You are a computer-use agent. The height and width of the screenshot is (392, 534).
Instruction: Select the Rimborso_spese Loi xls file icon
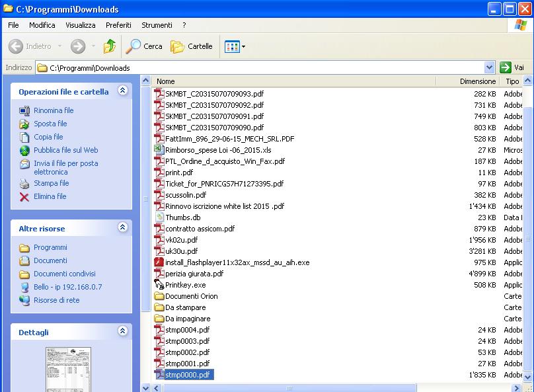click(x=159, y=150)
